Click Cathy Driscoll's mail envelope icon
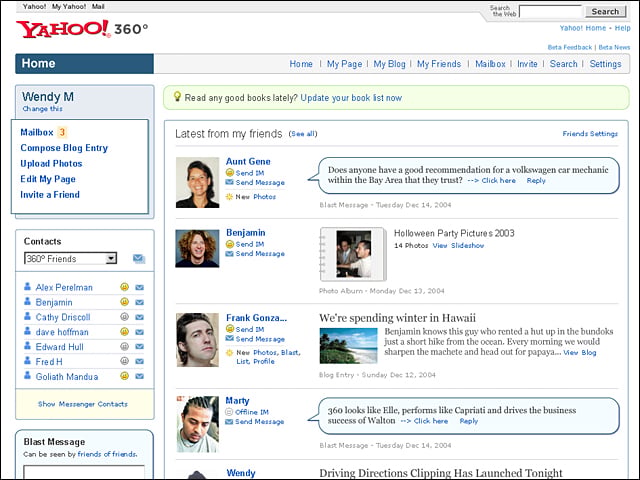 (x=140, y=317)
